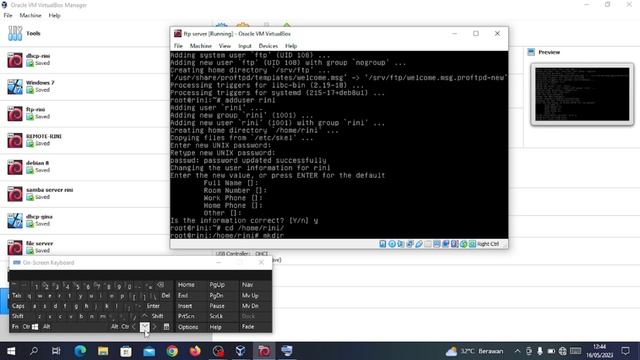Open Firefox from the taskbar
This screenshot has width=640, height=360.
tap(195, 351)
